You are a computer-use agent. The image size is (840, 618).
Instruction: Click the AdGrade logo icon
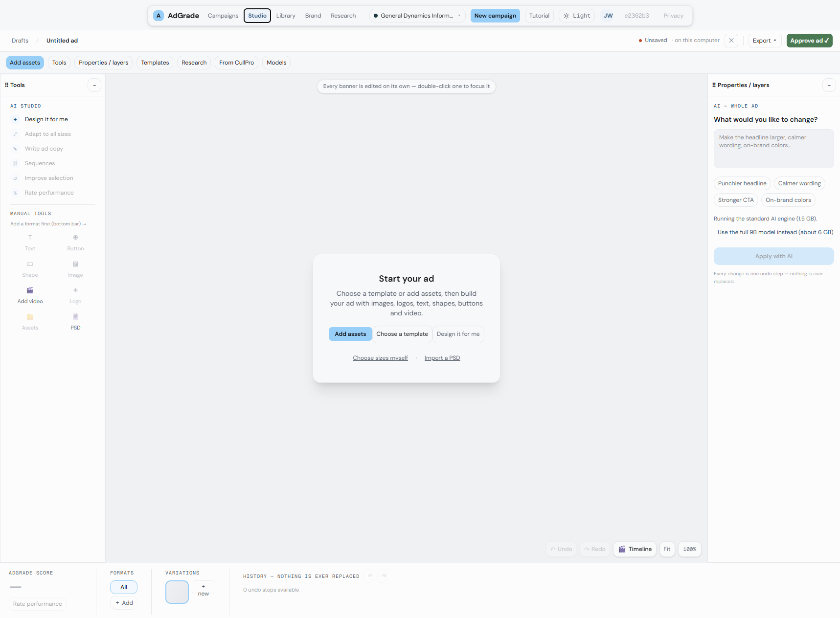(x=159, y=16)
